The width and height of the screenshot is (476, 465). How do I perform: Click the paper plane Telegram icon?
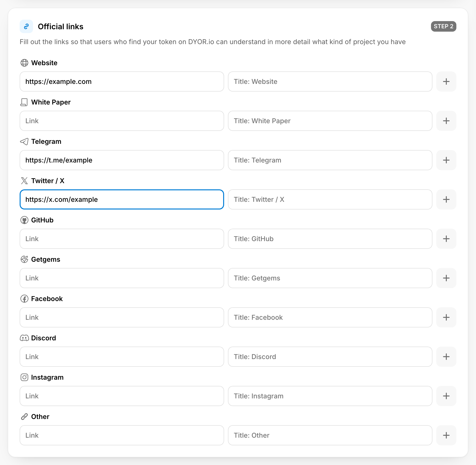click(x=24, y=141)
